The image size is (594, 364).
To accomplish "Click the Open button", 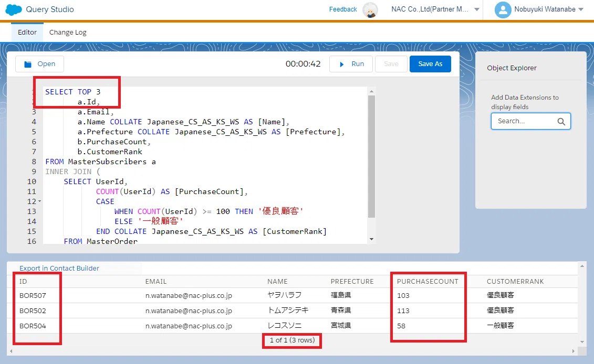I will tap(39, 64).
